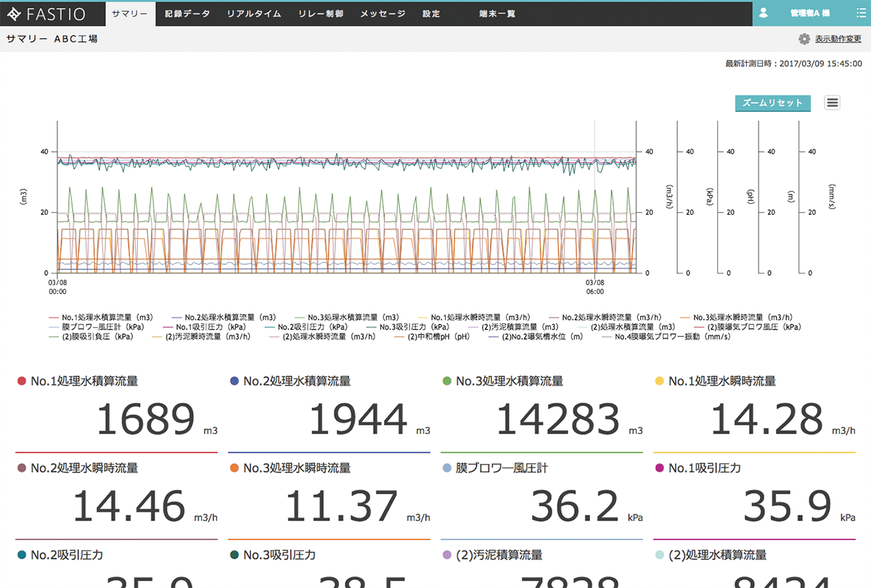Click yellow dot of No.1処理水瞬時流量 card
871x588 pixels.
click(x=659, y=381)
